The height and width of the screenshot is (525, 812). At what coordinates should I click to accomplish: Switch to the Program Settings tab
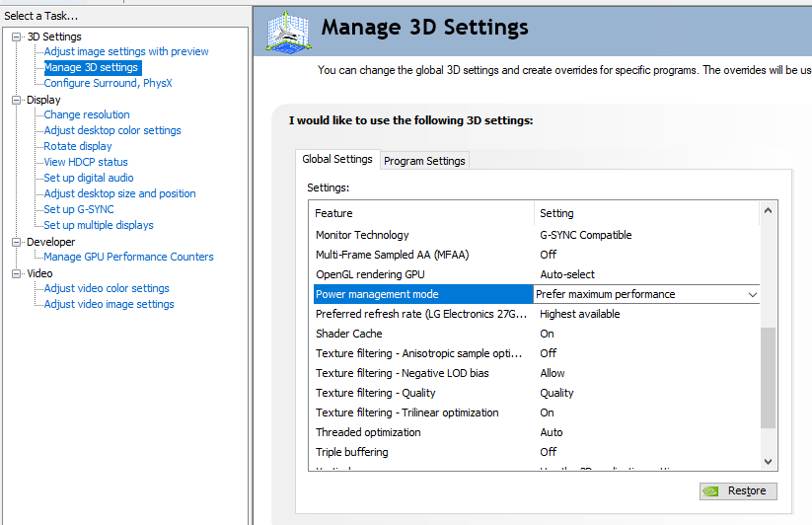tap(424, 161)
